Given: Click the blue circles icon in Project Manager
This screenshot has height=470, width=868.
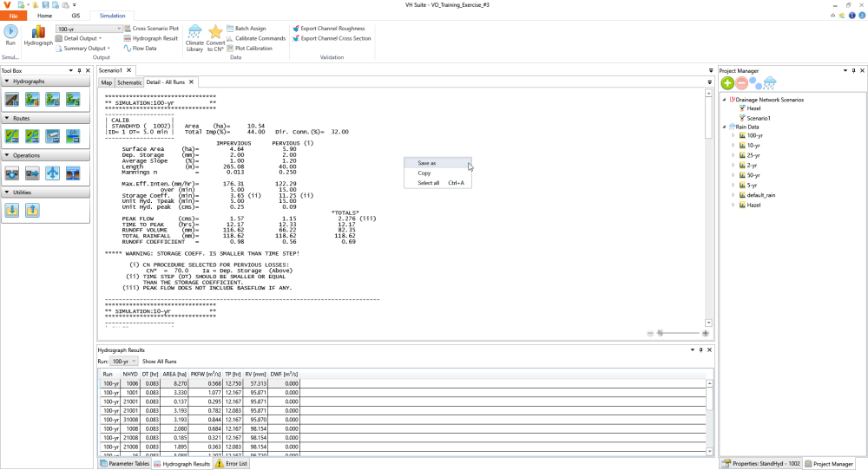Looking at the screenshot, I should [x=756, y=83].
